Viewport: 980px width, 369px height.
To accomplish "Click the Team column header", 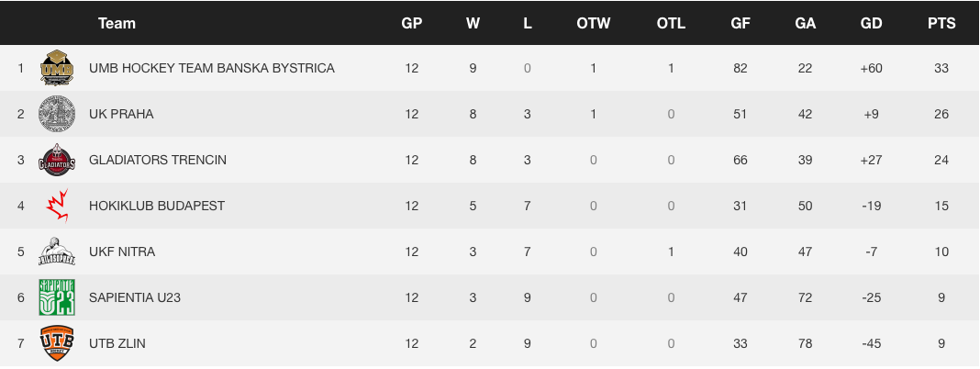I will 117,24.
